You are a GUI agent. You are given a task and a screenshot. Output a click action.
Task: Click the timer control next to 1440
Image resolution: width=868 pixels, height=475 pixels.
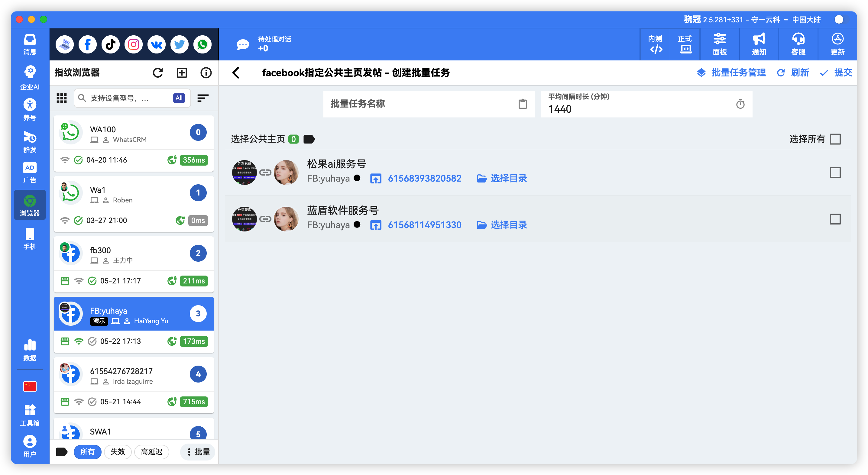(x=740, y=104)
